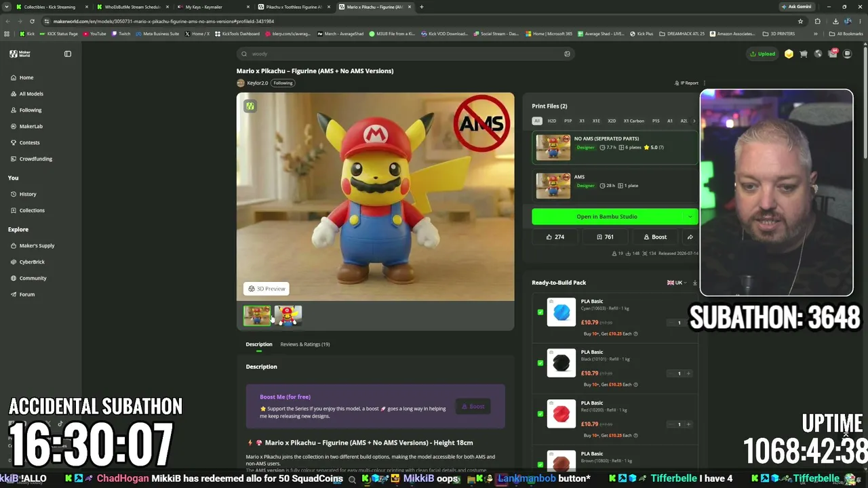The width and height of the screenshot is (868, 488).
Task: Click Open in Bambu Studio
Action: 607,217
